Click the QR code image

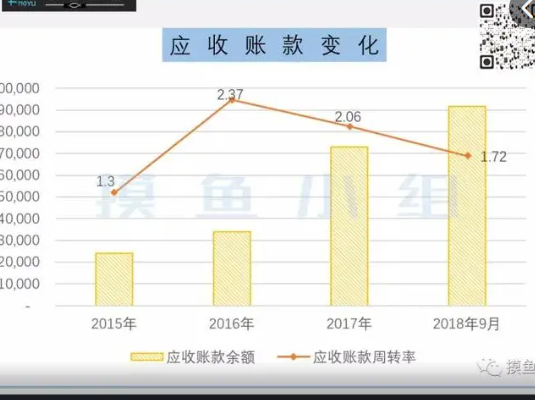point(507,36)
